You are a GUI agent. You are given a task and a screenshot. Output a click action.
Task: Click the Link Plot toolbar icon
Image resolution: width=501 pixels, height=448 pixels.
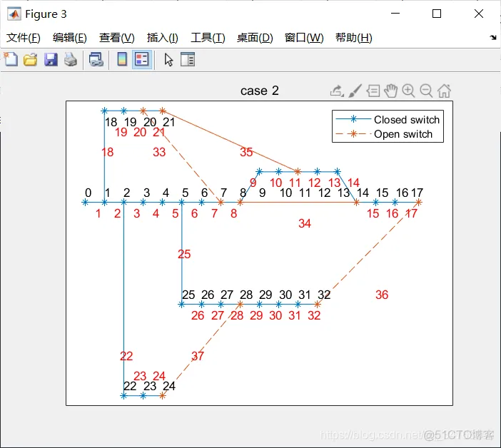click(96, 60)
